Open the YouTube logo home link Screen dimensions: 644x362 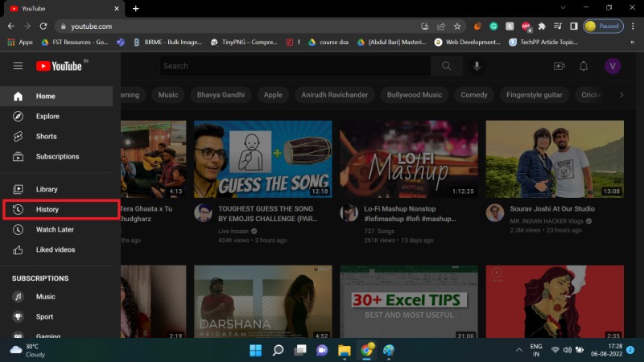tap(59, 66)
